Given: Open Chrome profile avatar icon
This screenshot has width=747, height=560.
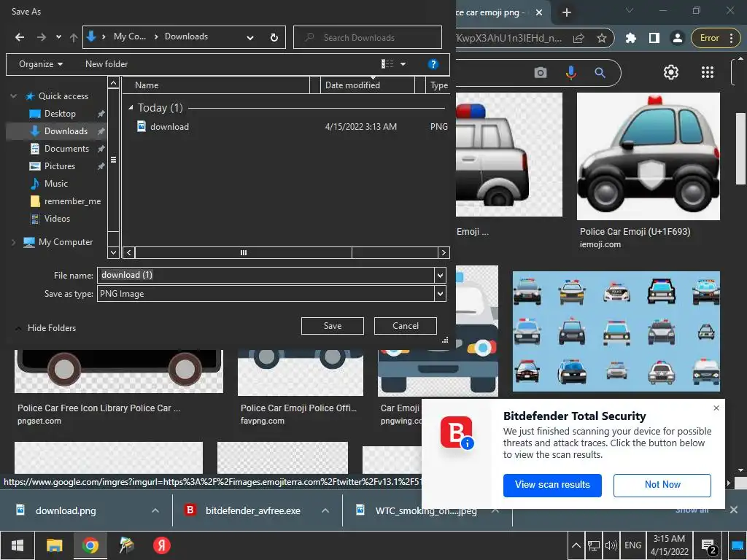Looking at the screenshot, I should coord(677,38).
